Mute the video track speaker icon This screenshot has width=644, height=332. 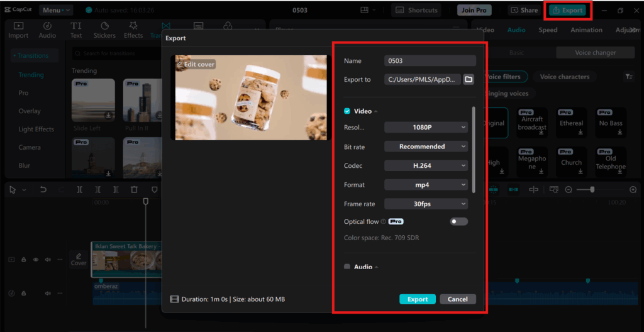[x=48, y=260]
